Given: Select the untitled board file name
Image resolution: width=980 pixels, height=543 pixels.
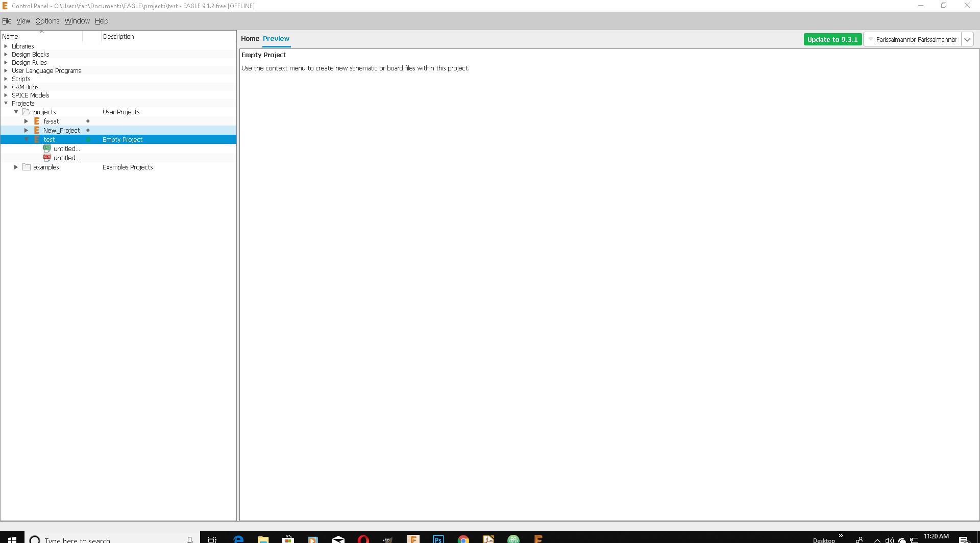Looking at the screenshot, I should pyautogui.click(x=66, y=149).
